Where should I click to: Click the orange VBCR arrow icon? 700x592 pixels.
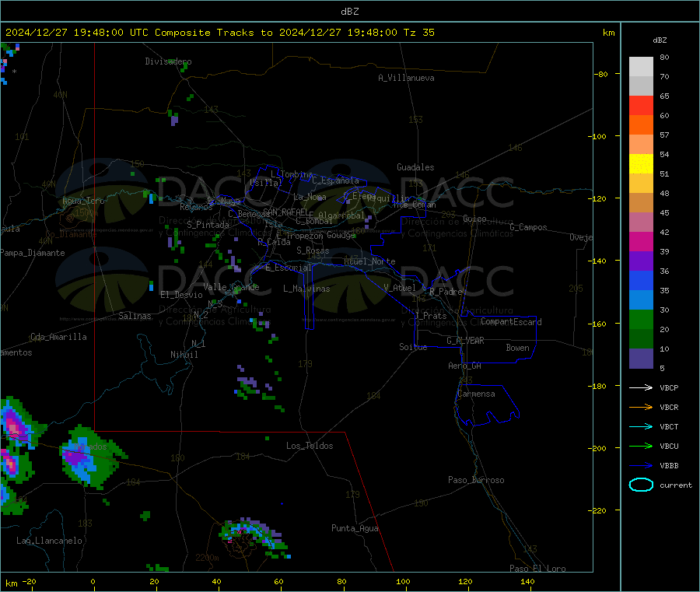[x=641, y=407]
